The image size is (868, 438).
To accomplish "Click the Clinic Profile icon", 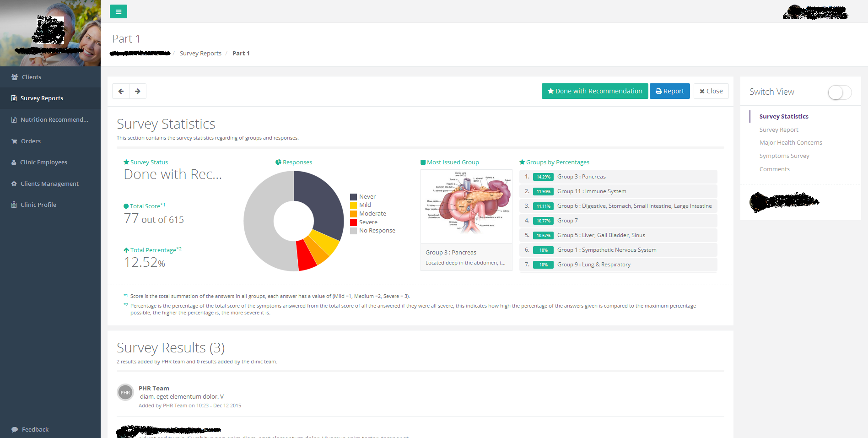I will (14, 205).
